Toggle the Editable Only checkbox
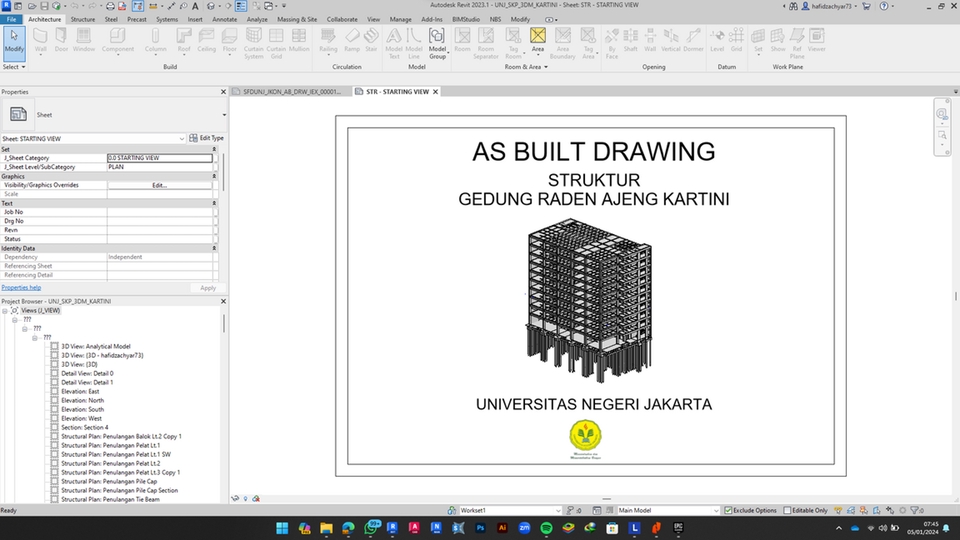960x540 pixels. coord(787,510)
